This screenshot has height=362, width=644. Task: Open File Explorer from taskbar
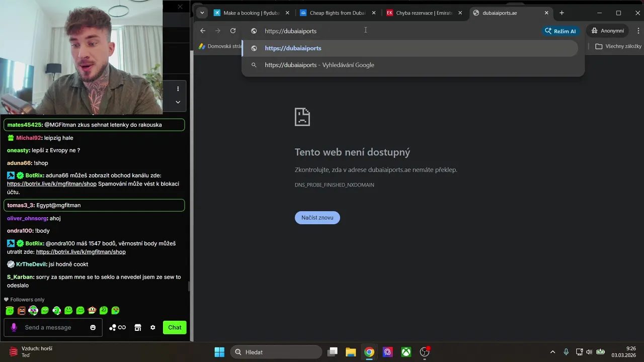[351, 352]
